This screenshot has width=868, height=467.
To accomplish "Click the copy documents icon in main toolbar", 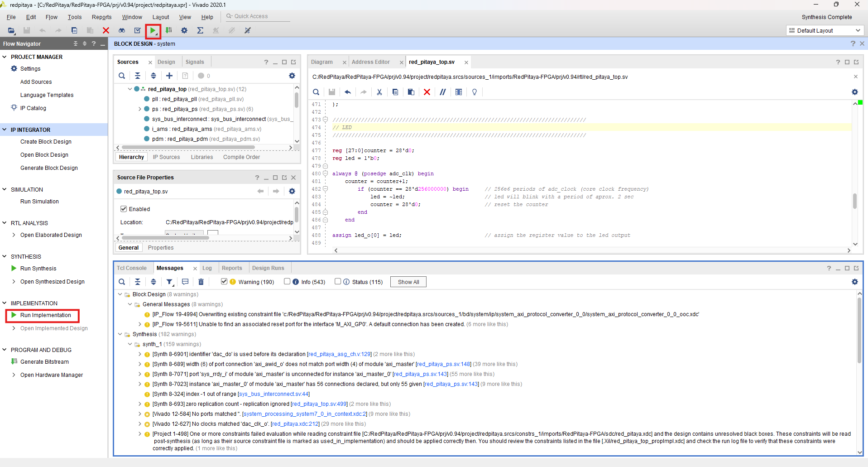I will tap(74, 30).
